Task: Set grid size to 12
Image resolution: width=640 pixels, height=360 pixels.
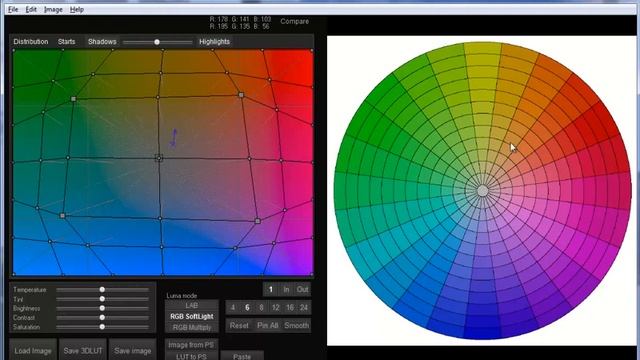Action: click(276, 307)
